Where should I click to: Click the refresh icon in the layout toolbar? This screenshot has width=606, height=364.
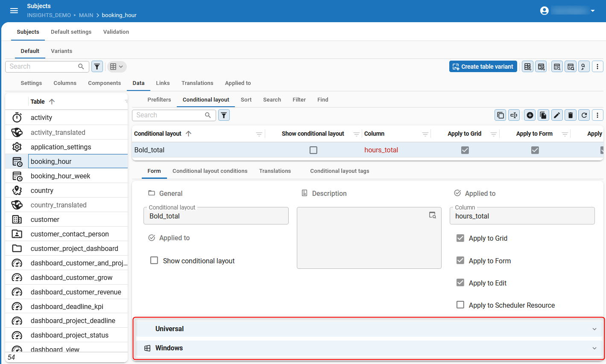584,115
